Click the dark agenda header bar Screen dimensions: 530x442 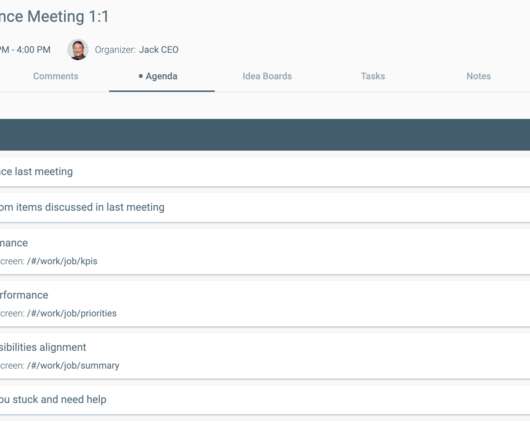pyautogui.click(x=265, y=134)
